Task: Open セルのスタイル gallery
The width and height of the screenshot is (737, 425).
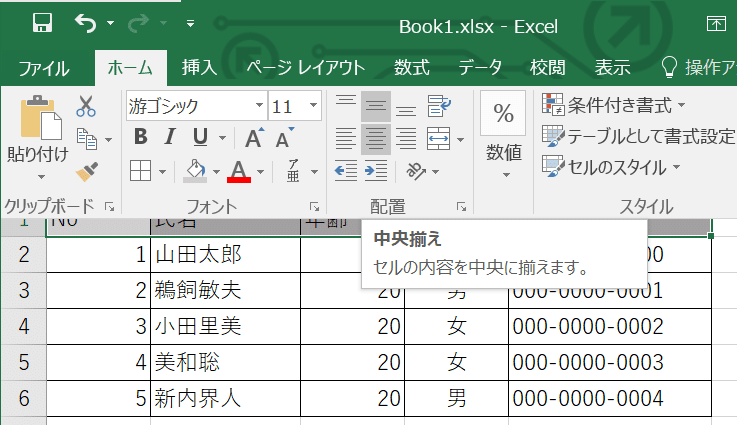Action: [x=611, y=167]
